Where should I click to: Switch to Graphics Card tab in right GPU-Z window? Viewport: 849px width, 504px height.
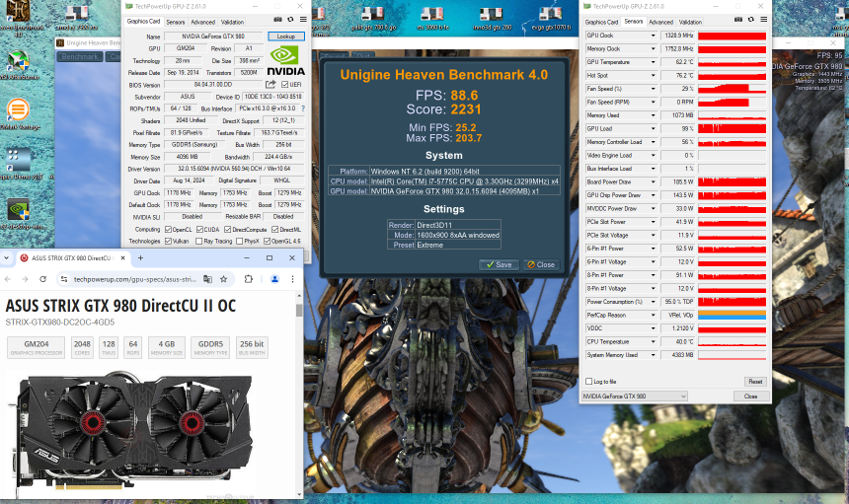[x=601, y=22]
